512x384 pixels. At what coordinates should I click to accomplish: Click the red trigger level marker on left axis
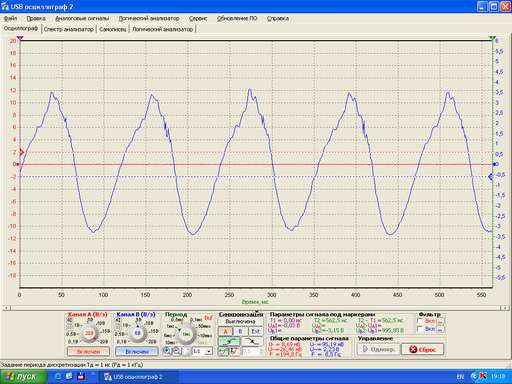(x=22, y=153)
